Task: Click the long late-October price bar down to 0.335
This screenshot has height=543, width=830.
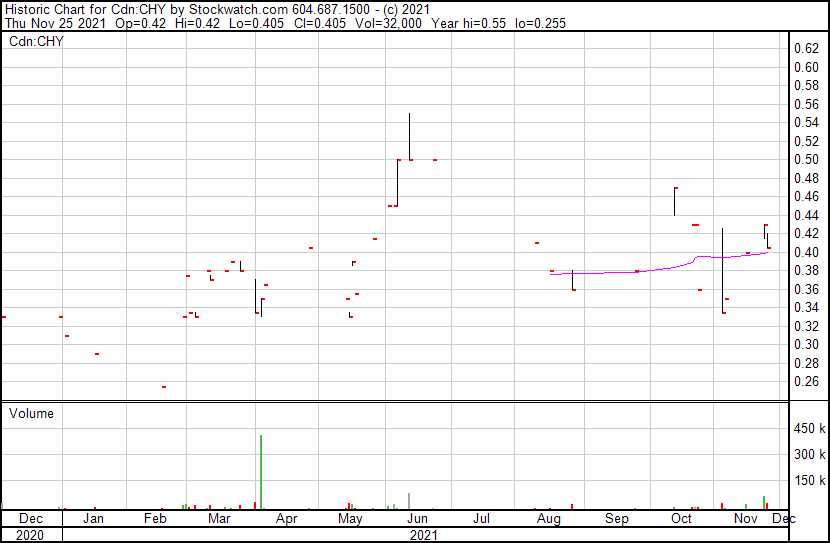Action: (723, 270)
